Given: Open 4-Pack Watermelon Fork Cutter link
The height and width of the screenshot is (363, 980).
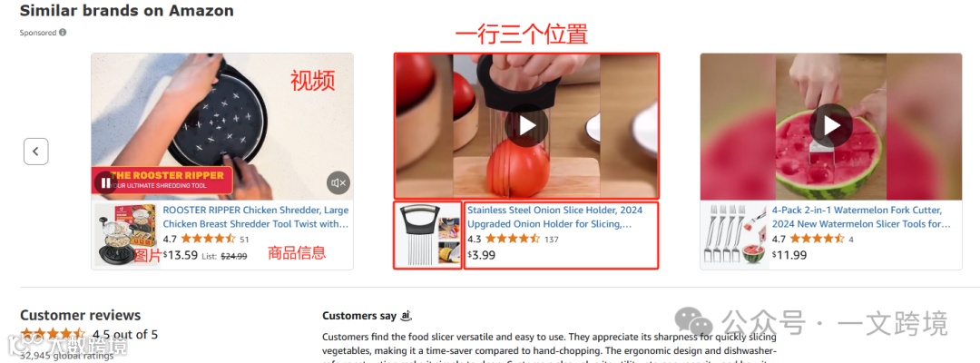Looking at the screenshot, I should click(860, 217).
